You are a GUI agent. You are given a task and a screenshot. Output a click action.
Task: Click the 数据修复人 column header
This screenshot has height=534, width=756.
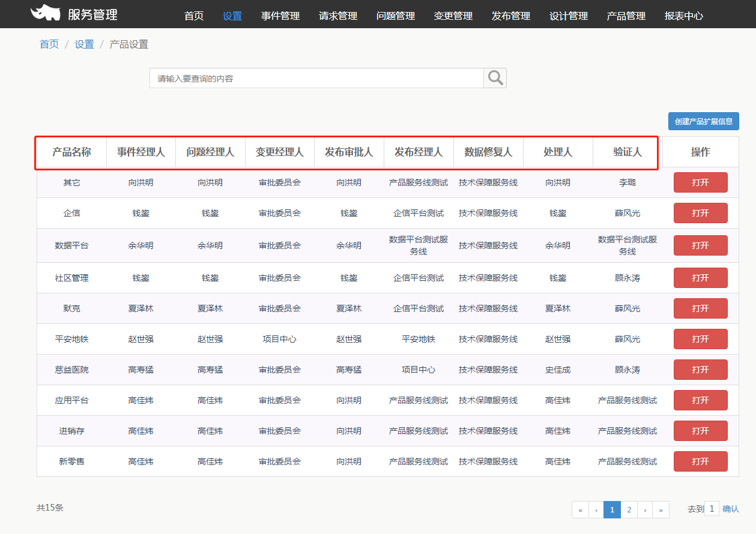(x=488, y=152)
